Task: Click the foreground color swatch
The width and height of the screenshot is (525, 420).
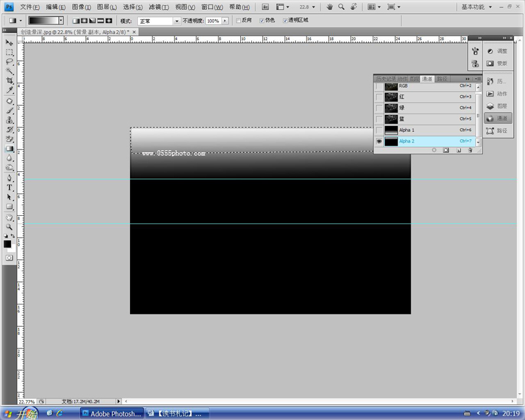Action: [7, 243]
